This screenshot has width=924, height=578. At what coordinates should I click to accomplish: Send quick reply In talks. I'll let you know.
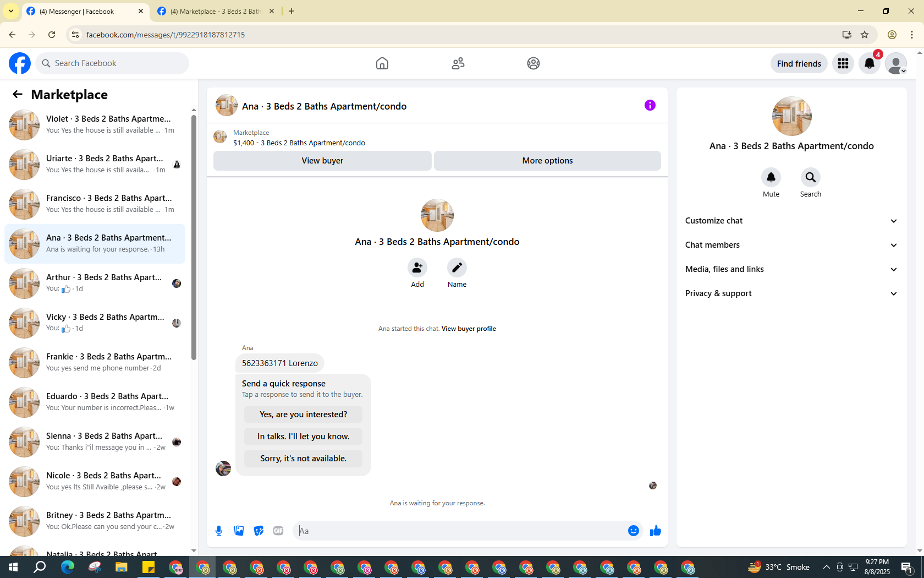(x=303, y=437)
